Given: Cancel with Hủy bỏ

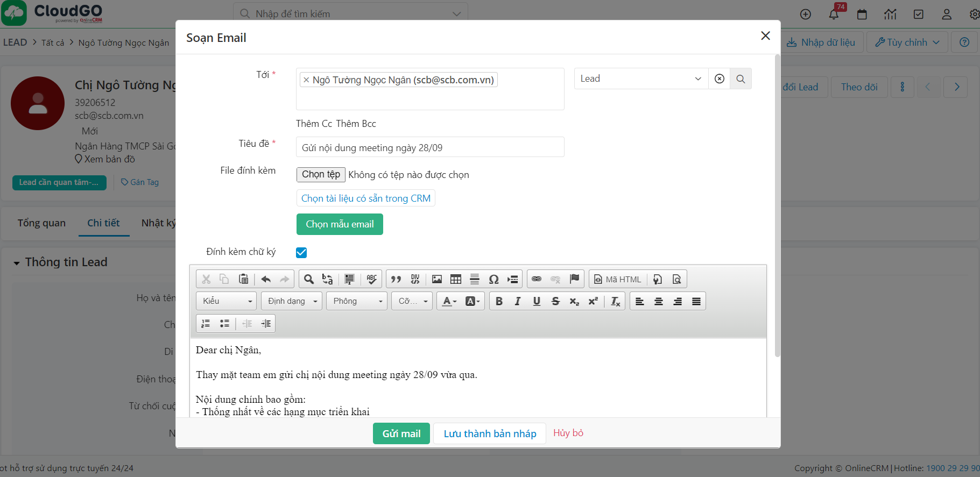Looking at the screenshot, I should point(568,433).
